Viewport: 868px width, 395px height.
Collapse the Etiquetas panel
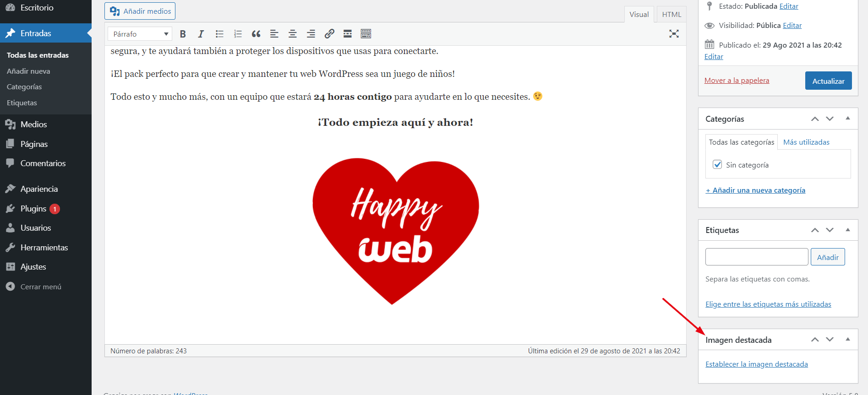[848, 230]
